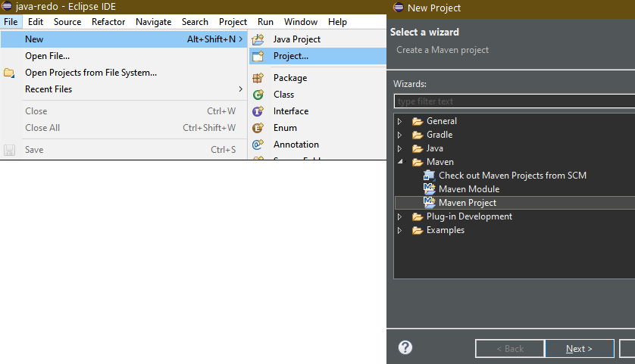Open the Navigate menu
The image size is (635, 364).
click(x=154, y=22)
